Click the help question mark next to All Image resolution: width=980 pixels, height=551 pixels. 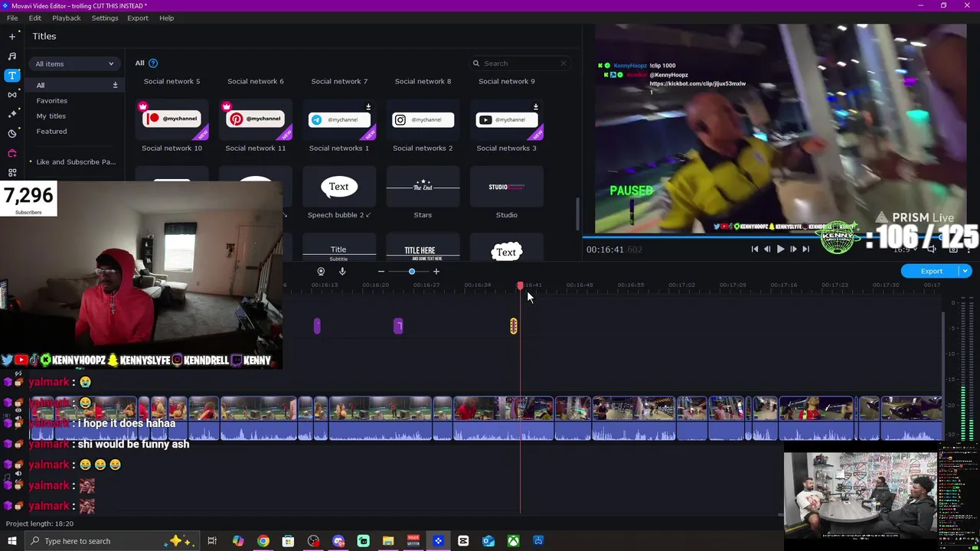[x=153, y=63]
